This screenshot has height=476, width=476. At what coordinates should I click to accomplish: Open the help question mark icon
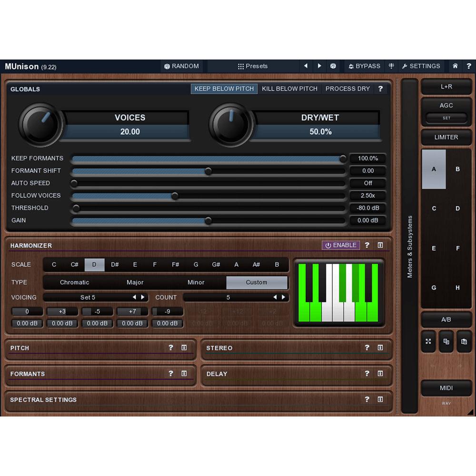coord(469,66)
